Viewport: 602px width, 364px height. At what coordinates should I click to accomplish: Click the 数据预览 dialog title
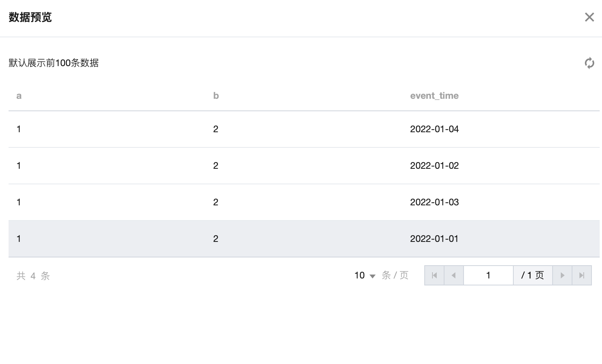tap(30, 17)
